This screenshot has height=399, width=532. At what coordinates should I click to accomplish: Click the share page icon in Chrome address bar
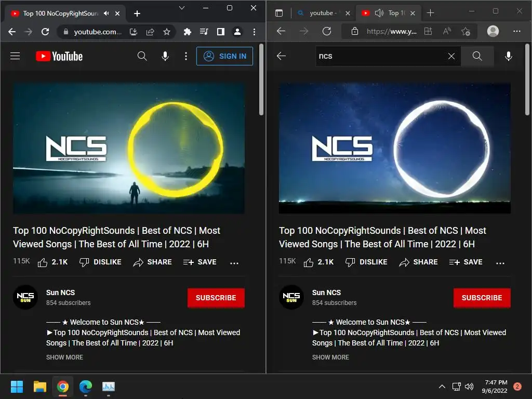pos(150,32)
